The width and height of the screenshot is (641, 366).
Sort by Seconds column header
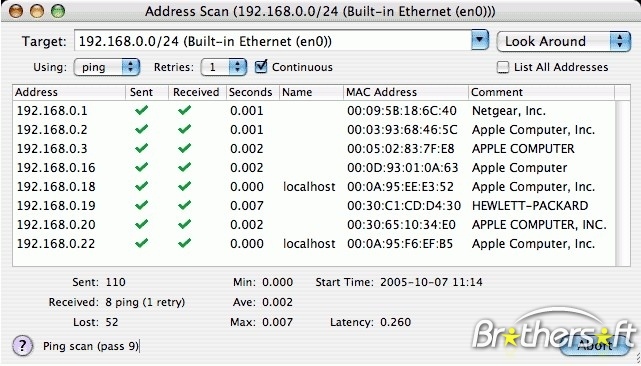(253, 92)
